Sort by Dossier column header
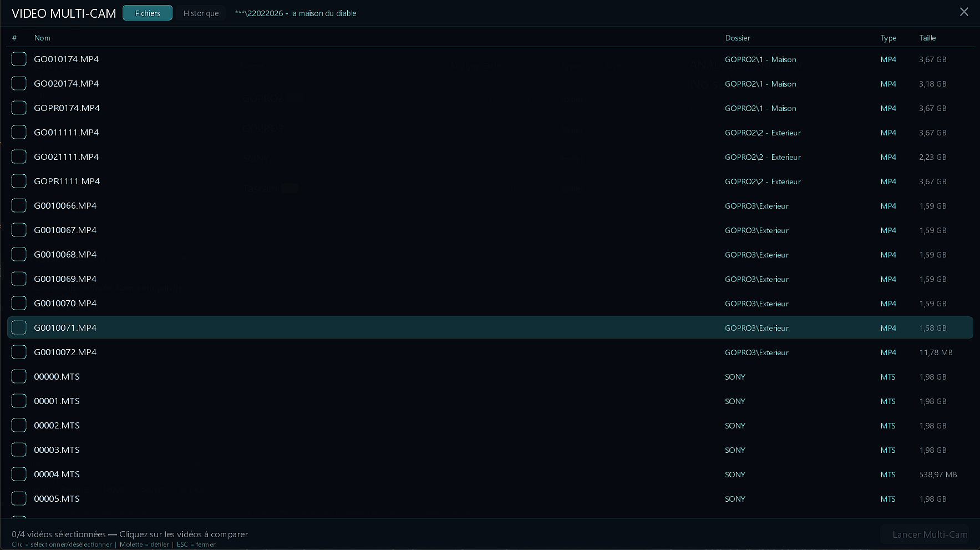The width and height of the screenshot is (980, 550). click(737, 38)
